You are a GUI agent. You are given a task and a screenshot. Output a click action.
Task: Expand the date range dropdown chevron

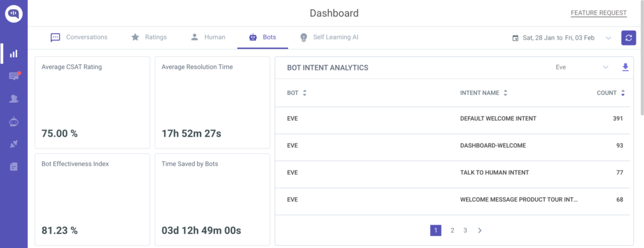tap(608, 38)
